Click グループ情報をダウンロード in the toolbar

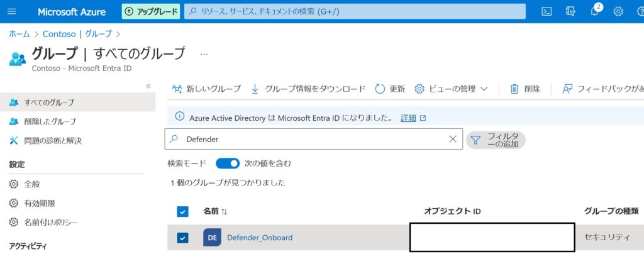[308, 89]
